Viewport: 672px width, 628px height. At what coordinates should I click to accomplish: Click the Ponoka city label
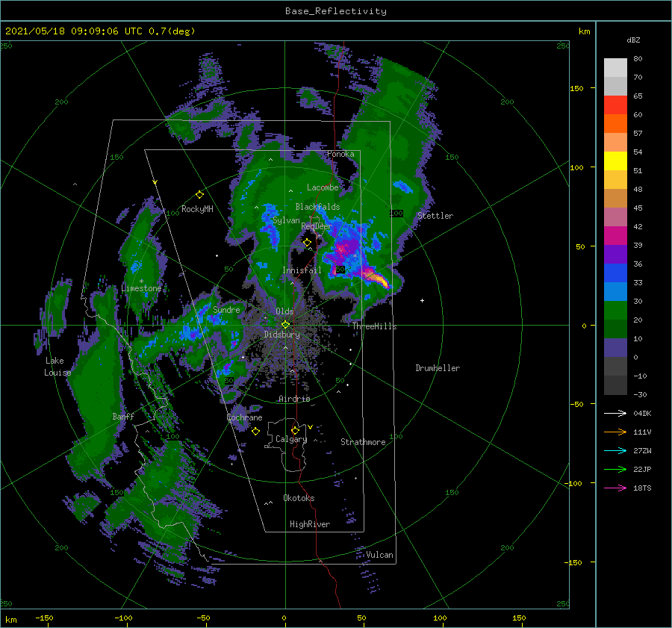[x=340, y=154]
